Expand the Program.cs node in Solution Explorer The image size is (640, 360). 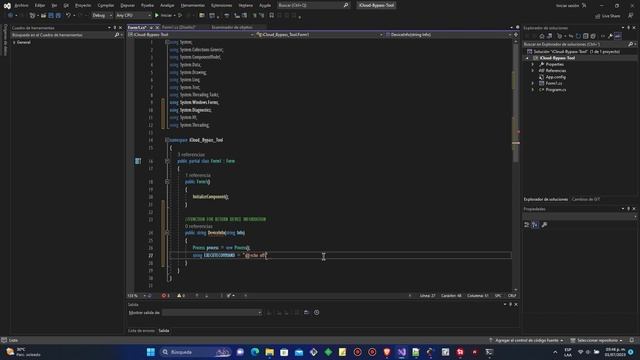[x=532, y=90]
